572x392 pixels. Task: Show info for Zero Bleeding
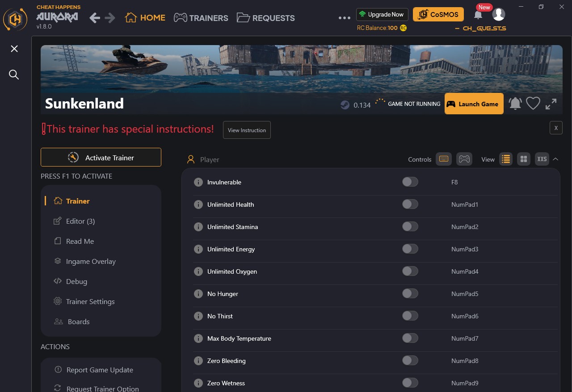tap(198, 361)
